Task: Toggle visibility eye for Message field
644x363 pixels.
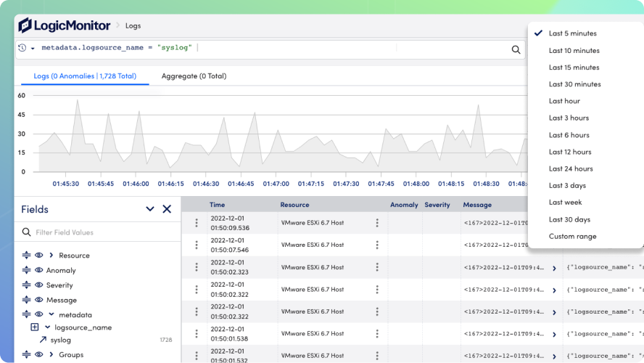Action: click(x=39, y=300)
